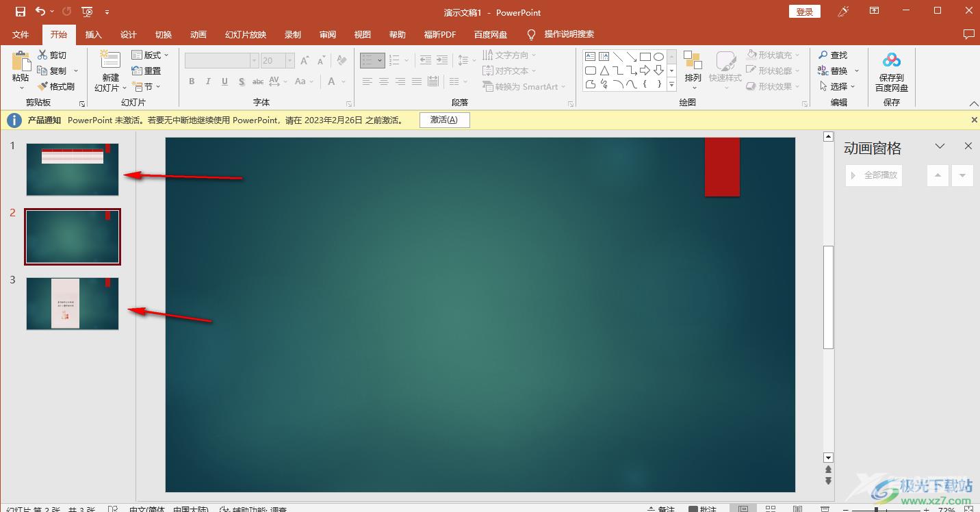
Task: Expand the shapes gallery more arrow
Action: pos(671,85)
